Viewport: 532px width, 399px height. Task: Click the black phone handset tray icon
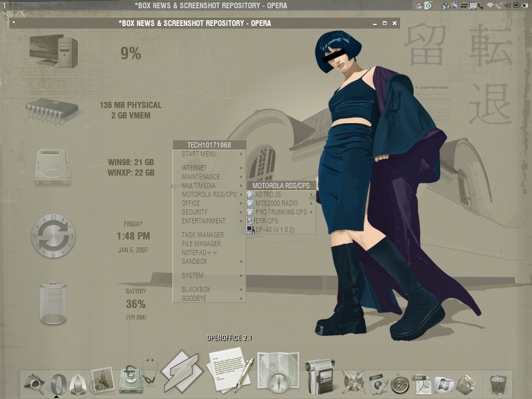click(481, 5)
